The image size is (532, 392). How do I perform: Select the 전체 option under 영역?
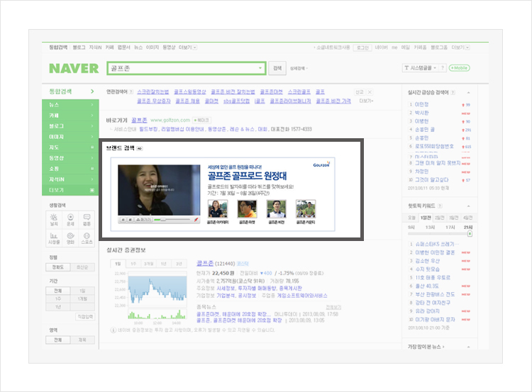[x=58, y=340]
